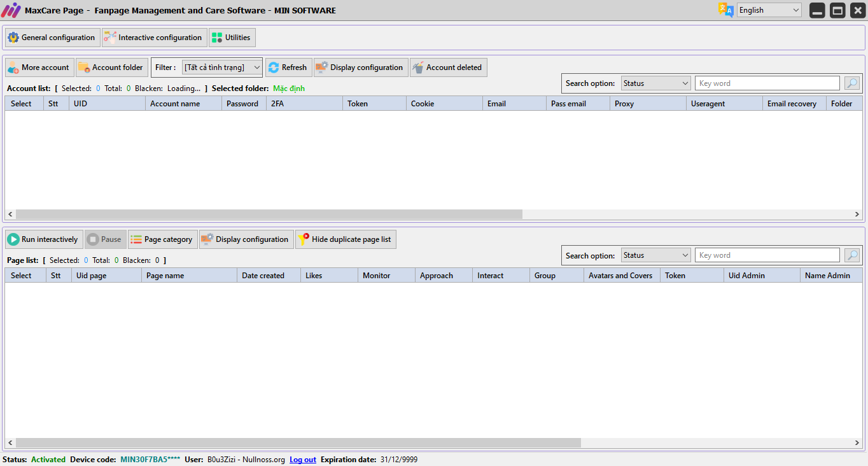868x466 pixels.
Task: Click Avatars and Covers column header
Action: coord(622,276)
